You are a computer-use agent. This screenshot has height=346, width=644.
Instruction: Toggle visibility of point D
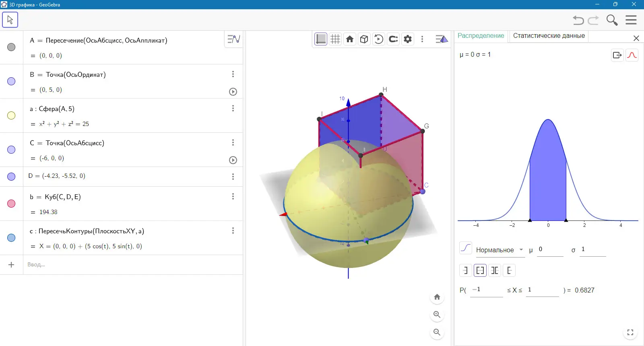(x=11, y=177)
